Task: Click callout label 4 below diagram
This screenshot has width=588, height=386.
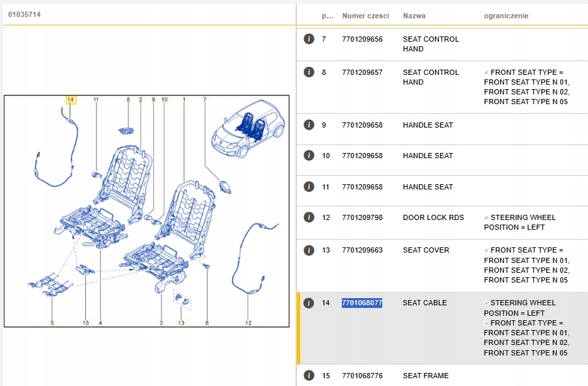Action: pos(100,323)
